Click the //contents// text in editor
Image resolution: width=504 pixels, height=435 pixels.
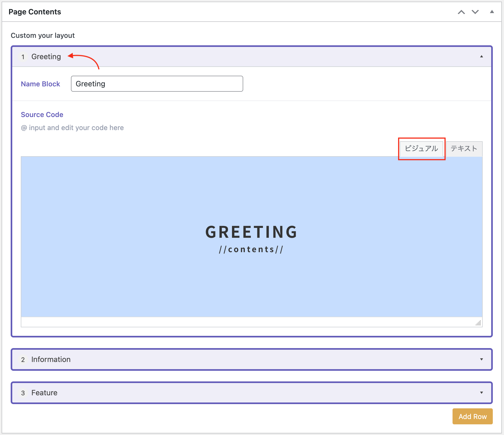click(251, 249)
